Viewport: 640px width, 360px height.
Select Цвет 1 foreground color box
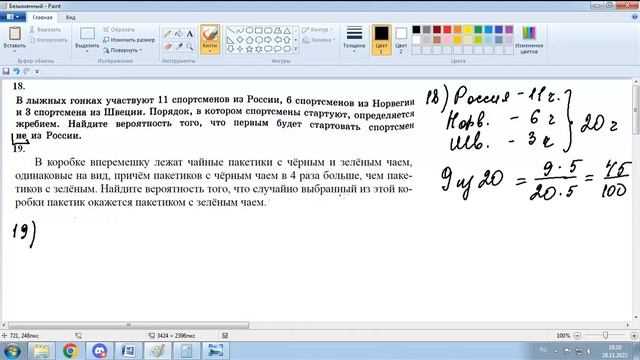click(x=382, y=40)
